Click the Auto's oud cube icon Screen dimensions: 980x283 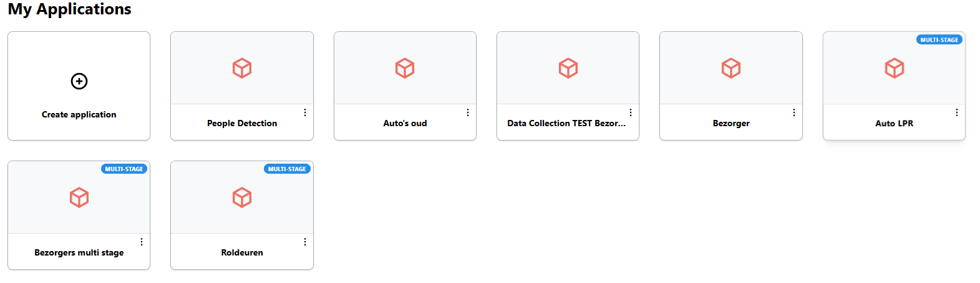pyautogui.click(x=405, y=68)
